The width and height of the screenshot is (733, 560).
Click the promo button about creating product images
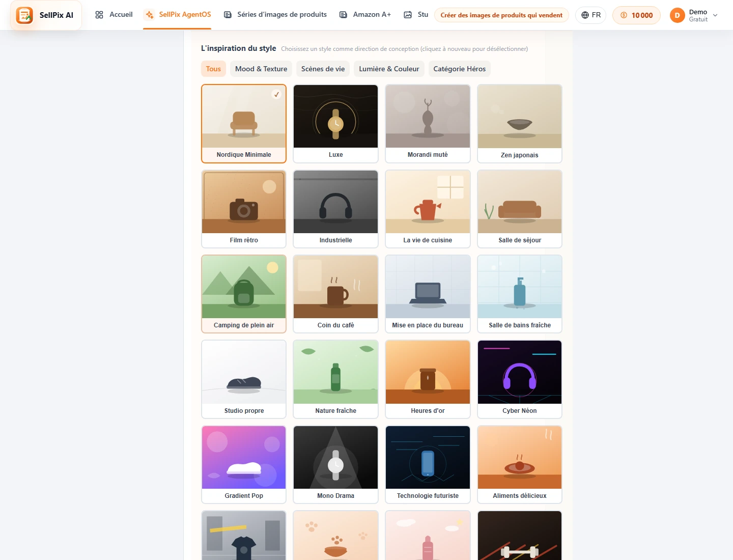(x=501, y=15)
